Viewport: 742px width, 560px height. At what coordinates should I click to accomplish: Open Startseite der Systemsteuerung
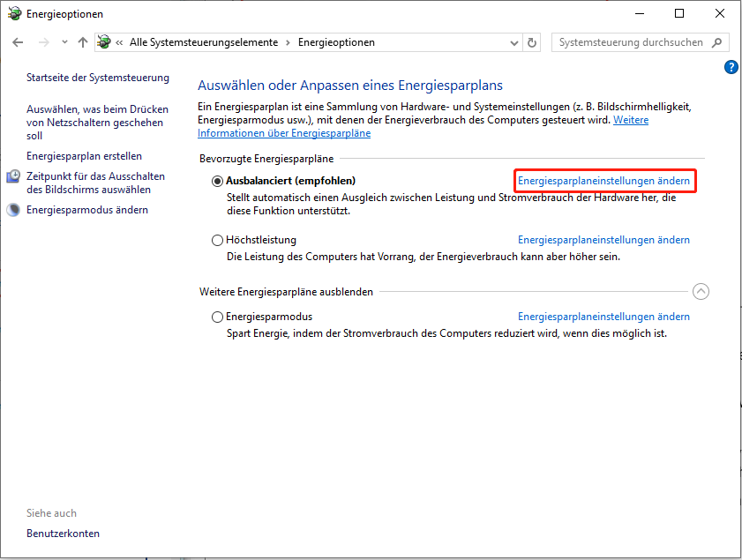coord(97,78)
